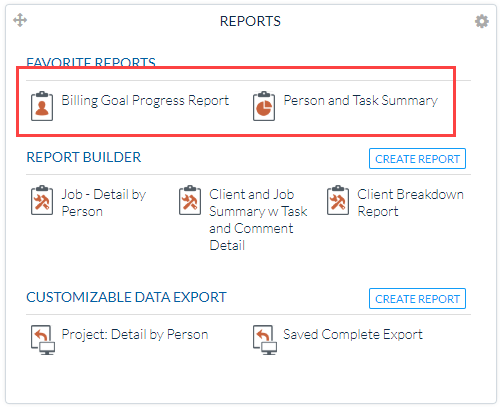Click the Client and Job Summary tools icon
Image resolution: width=502 pixels, height=408 pixels.
coord(190,200)
